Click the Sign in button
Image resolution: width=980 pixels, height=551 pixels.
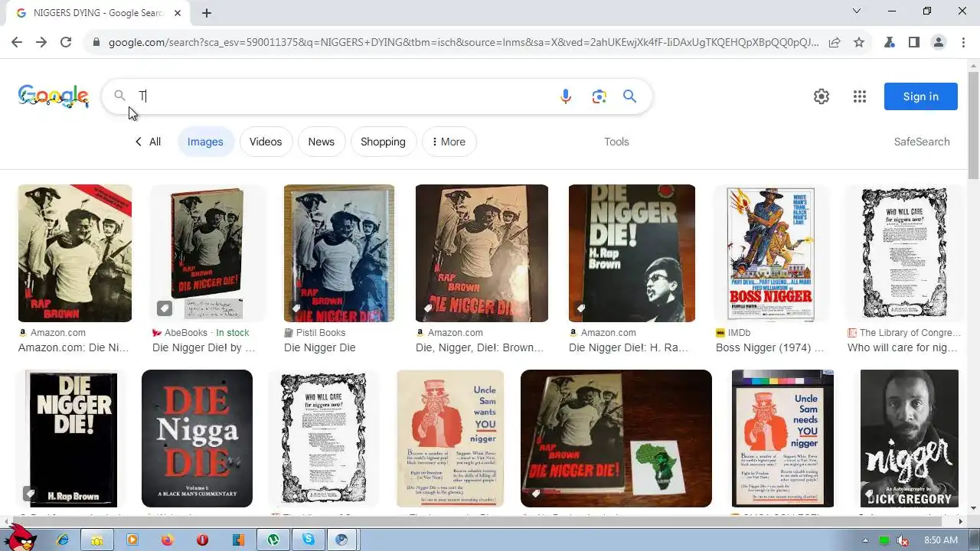click(x=920, y=96)
